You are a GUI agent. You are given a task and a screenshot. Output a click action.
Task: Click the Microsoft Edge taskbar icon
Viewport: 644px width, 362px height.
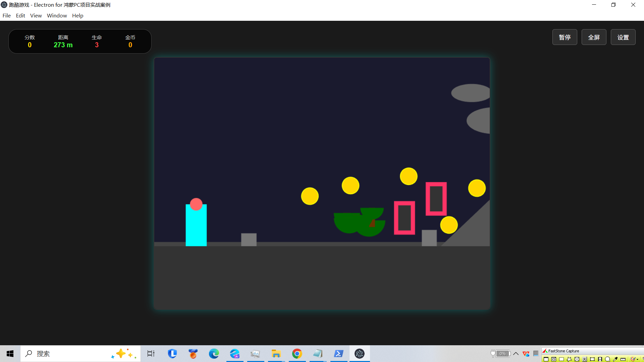pyautogui.click(x=214, y=354)
